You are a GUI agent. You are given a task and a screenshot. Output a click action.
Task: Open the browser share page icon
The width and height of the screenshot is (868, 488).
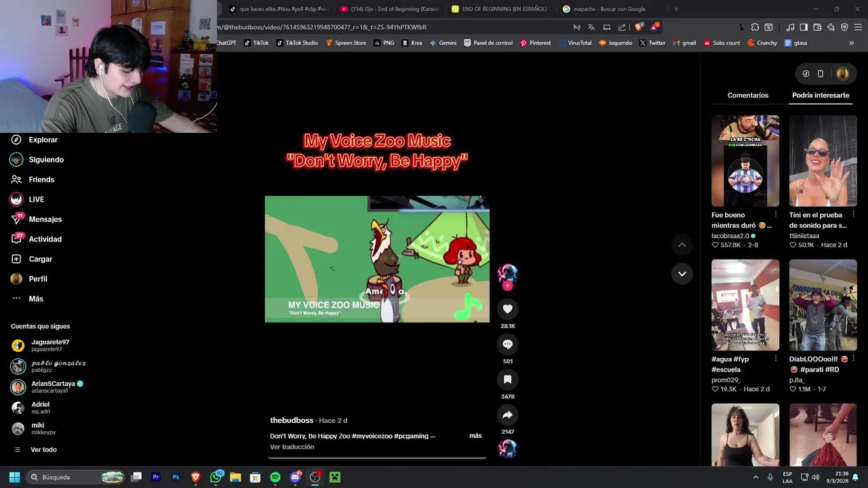[622, 27]
